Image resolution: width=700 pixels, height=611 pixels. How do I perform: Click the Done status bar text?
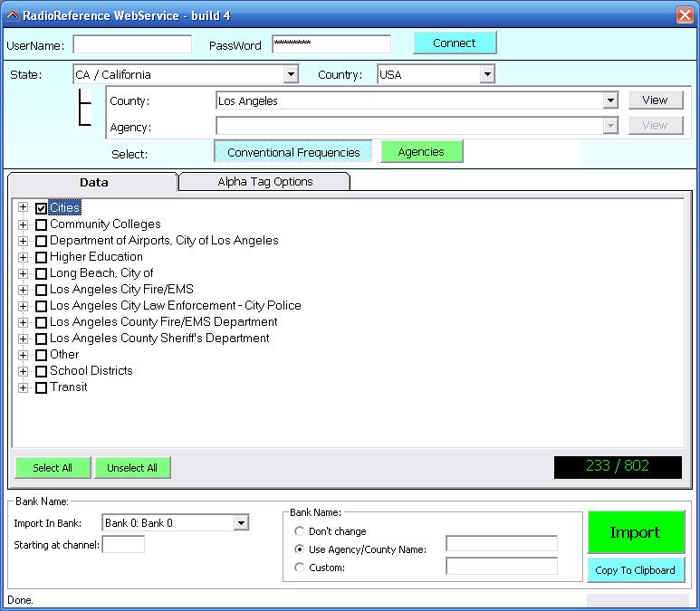[20, 600]
